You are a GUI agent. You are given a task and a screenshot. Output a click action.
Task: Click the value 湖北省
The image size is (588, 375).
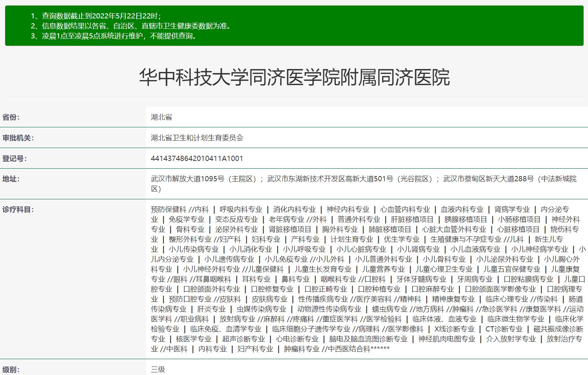point(161,117)
